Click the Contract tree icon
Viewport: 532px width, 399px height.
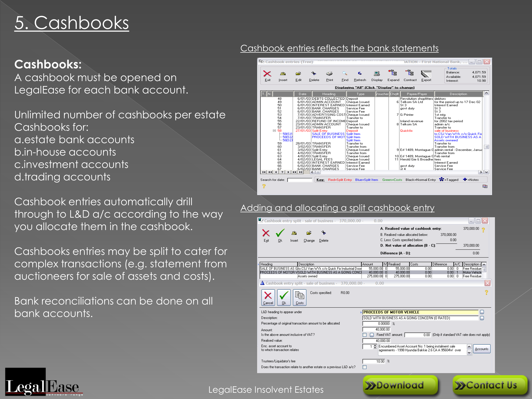coord(410,73)
